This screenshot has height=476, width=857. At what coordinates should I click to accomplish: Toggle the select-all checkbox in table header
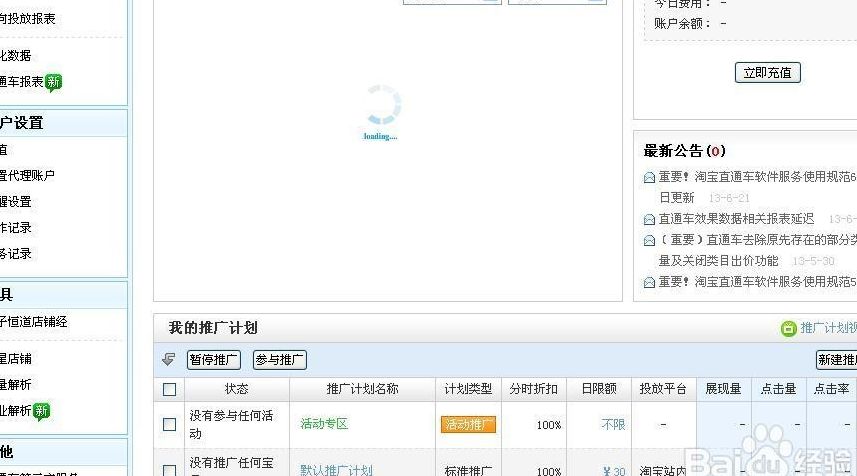(169, 389)
